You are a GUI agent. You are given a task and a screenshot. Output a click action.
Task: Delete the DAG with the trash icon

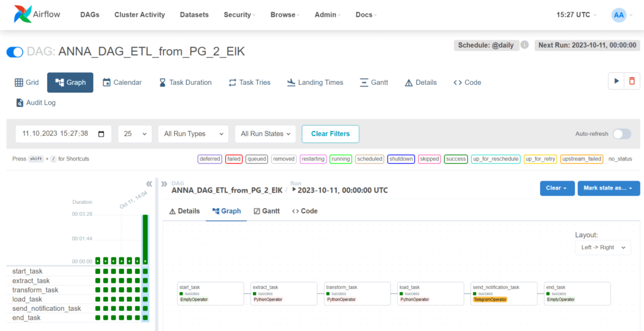point(631,81)
